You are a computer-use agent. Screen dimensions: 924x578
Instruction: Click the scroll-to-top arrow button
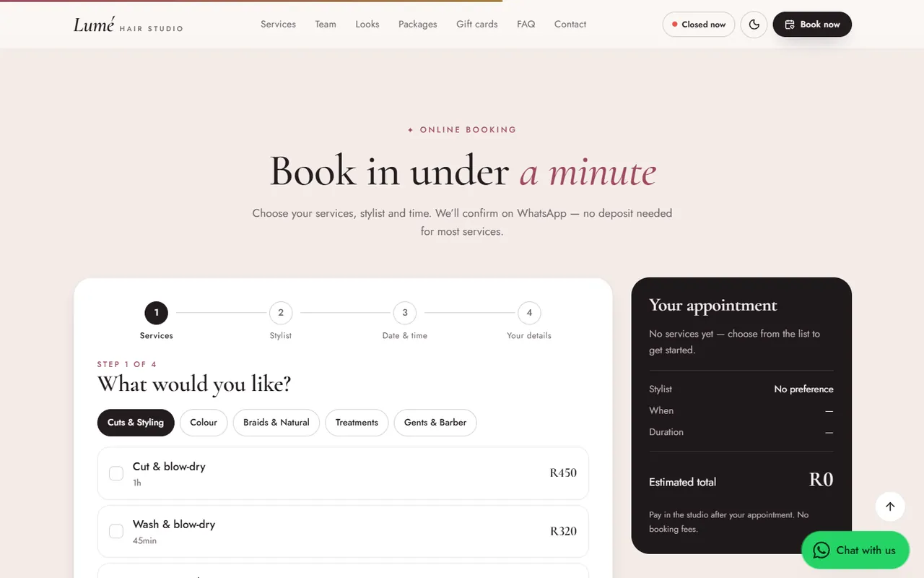[890, 506]
